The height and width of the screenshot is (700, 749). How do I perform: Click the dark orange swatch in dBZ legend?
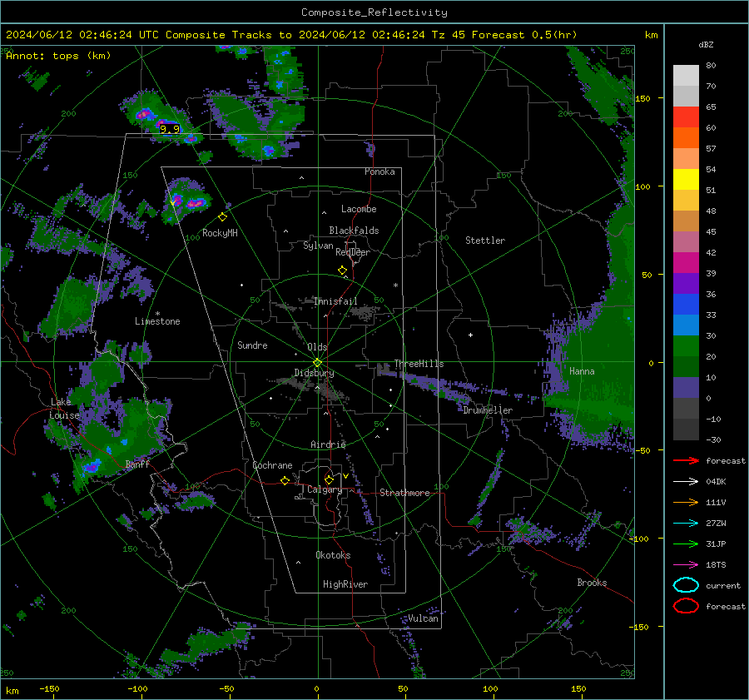click(686, 138)
